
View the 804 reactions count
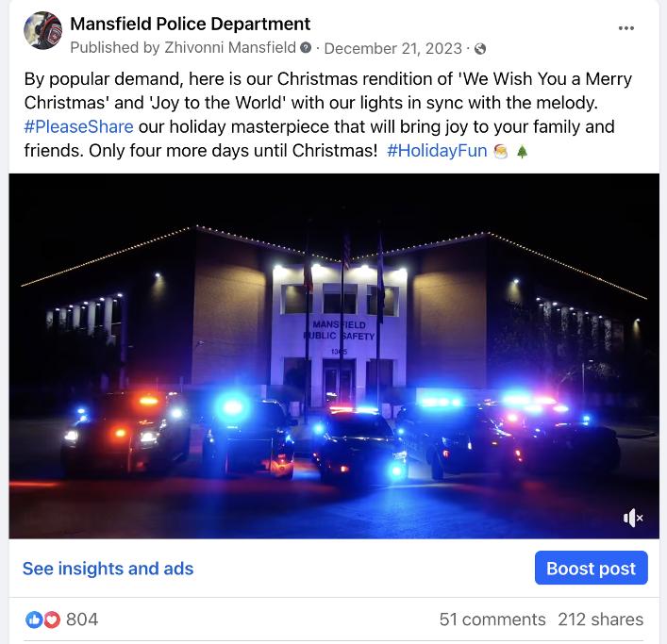click(82, 619)
